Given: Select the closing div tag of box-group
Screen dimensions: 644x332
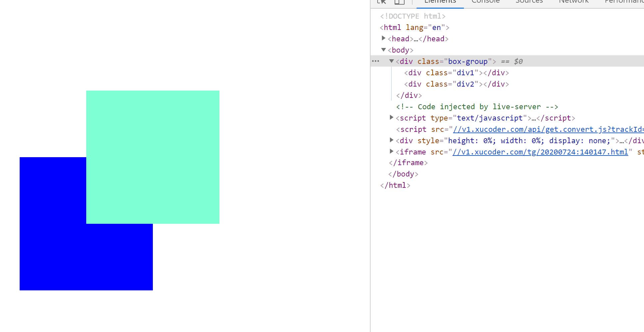Looking at the screenshot, I should pos(409,95).
